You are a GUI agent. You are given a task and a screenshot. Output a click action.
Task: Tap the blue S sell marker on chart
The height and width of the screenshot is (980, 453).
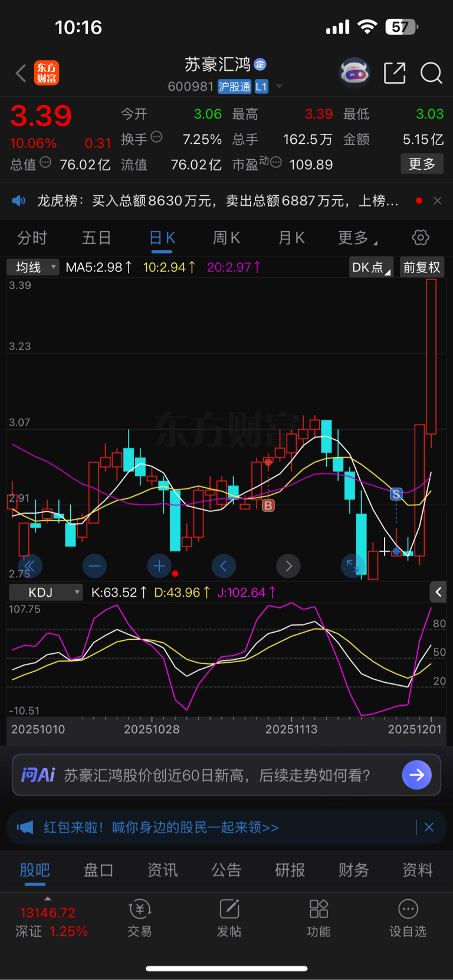click(396, 494)
